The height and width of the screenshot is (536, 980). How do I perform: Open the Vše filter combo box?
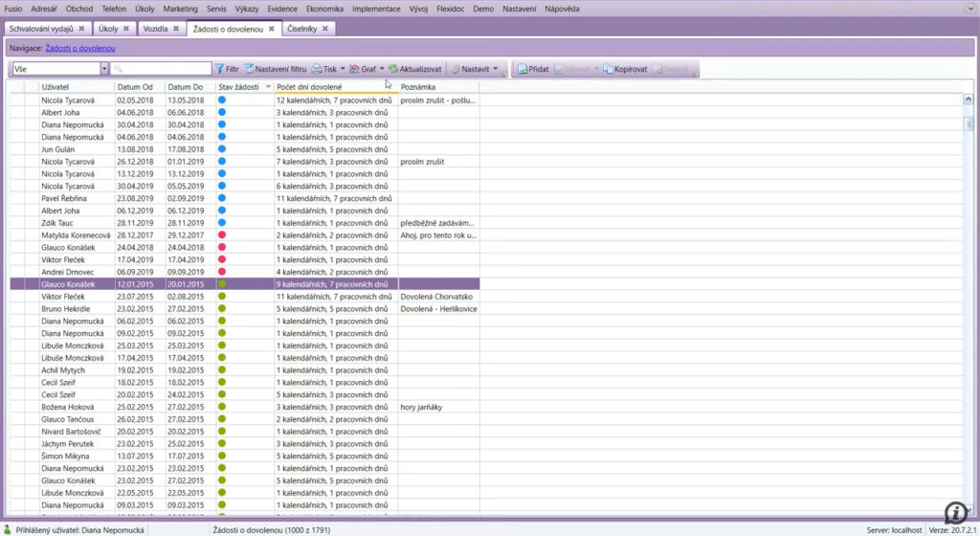coord(104,69)
